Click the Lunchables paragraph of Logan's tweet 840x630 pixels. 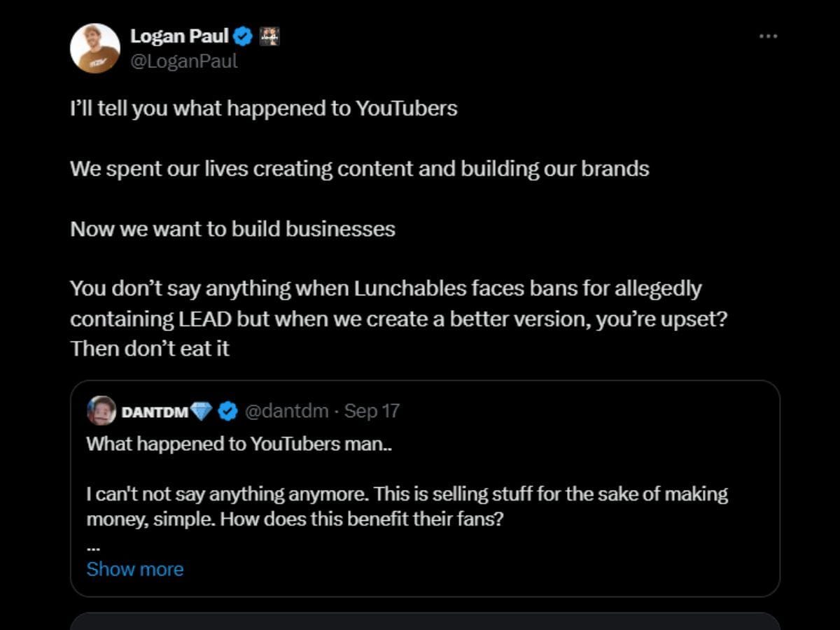click(399, 318)
